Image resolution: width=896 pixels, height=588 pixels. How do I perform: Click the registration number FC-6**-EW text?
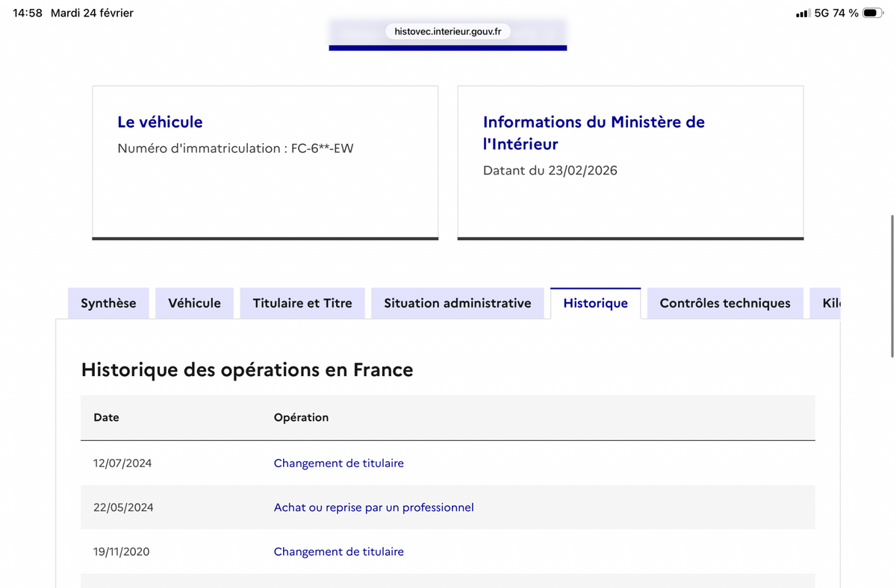click(x=323, y=148)
